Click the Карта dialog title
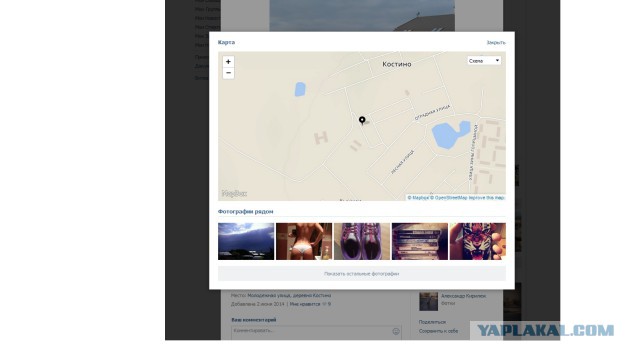Screen dimensions: 640x360 226,42
